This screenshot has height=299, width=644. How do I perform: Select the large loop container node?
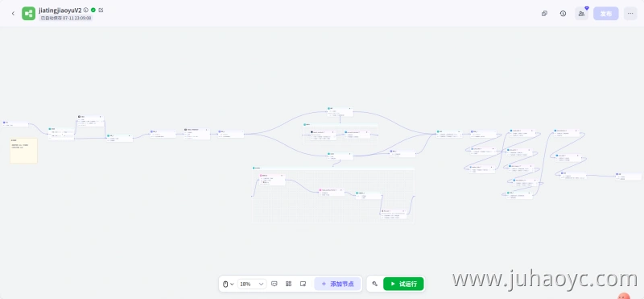point(333,195)
